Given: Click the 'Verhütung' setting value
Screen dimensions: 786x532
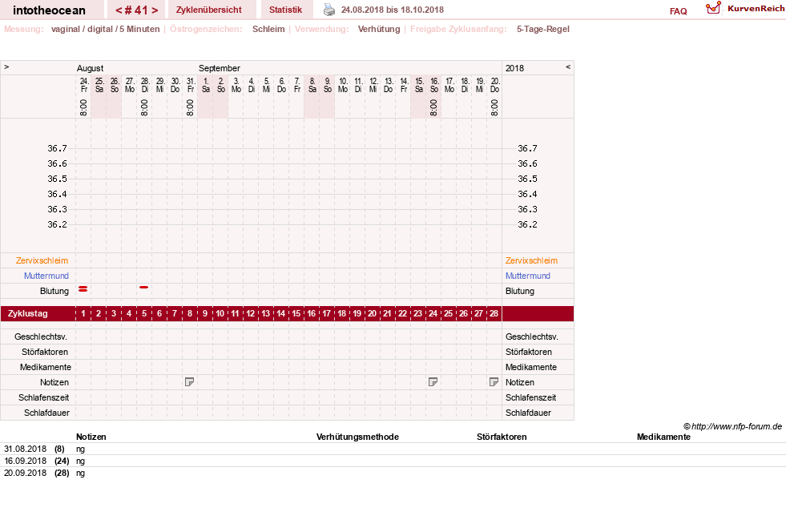Looking at the screenshot, I should coord(379,29).
